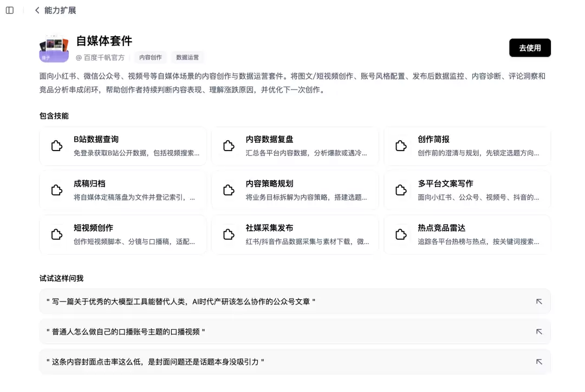Toggle the sidebar panel icon
This screenshot has width=585, height=392.
[x=10, y=10]
